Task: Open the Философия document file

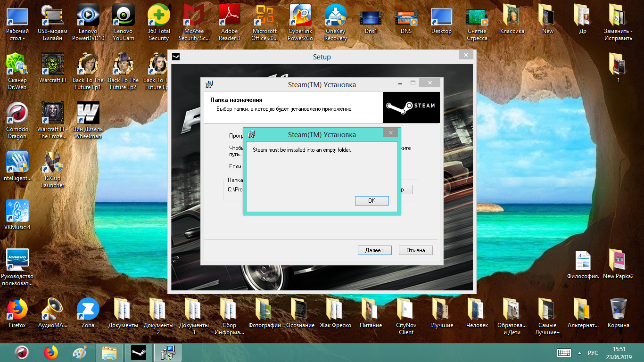Action: pos(583,264)
